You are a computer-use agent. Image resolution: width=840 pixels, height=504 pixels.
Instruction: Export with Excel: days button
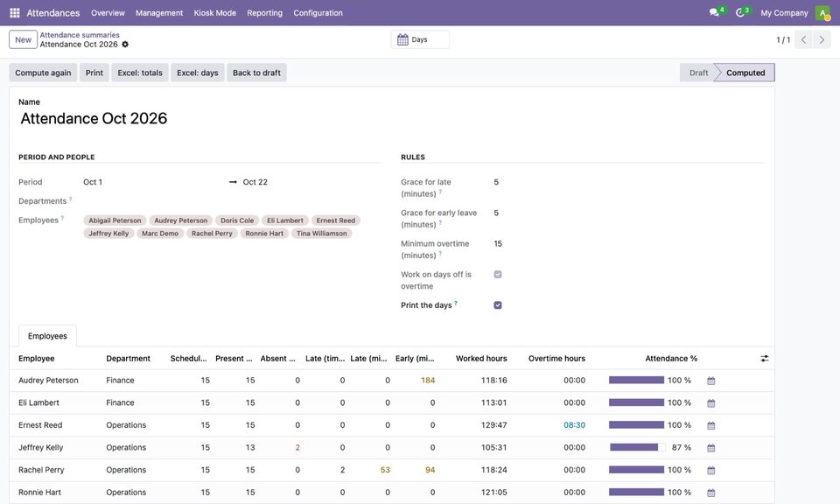tap(198, 73)
